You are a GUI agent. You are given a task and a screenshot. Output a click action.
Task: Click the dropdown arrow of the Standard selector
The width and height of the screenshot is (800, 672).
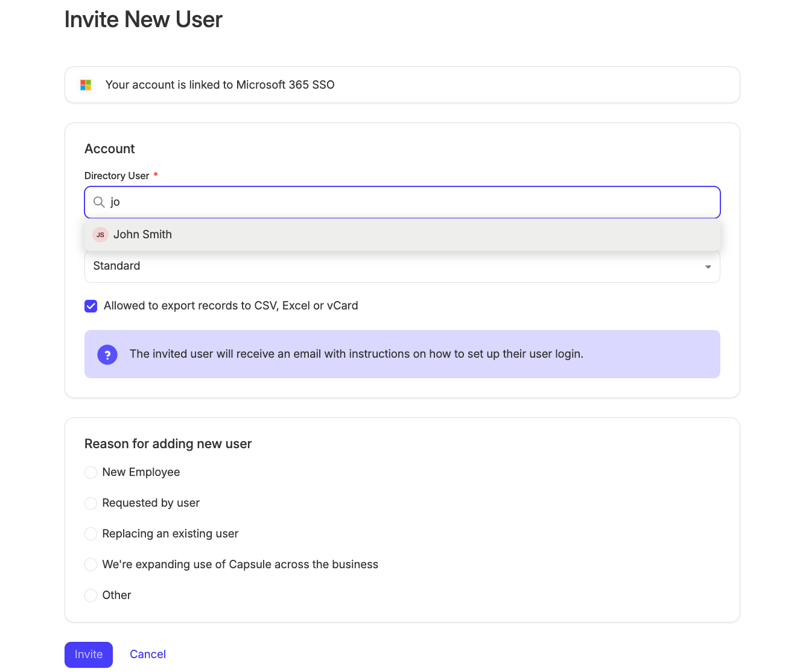click(x=708, y=267)
